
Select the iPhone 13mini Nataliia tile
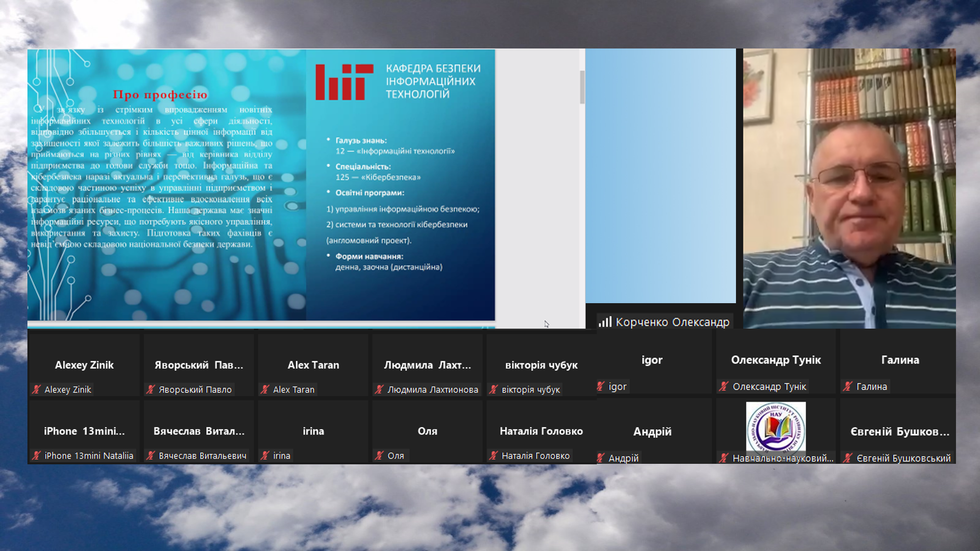84,431
